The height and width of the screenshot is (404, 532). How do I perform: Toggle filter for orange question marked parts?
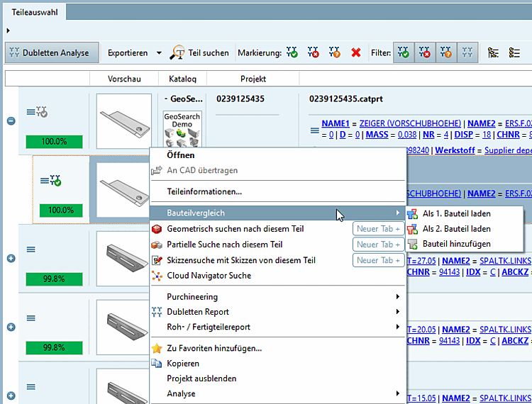445,52
